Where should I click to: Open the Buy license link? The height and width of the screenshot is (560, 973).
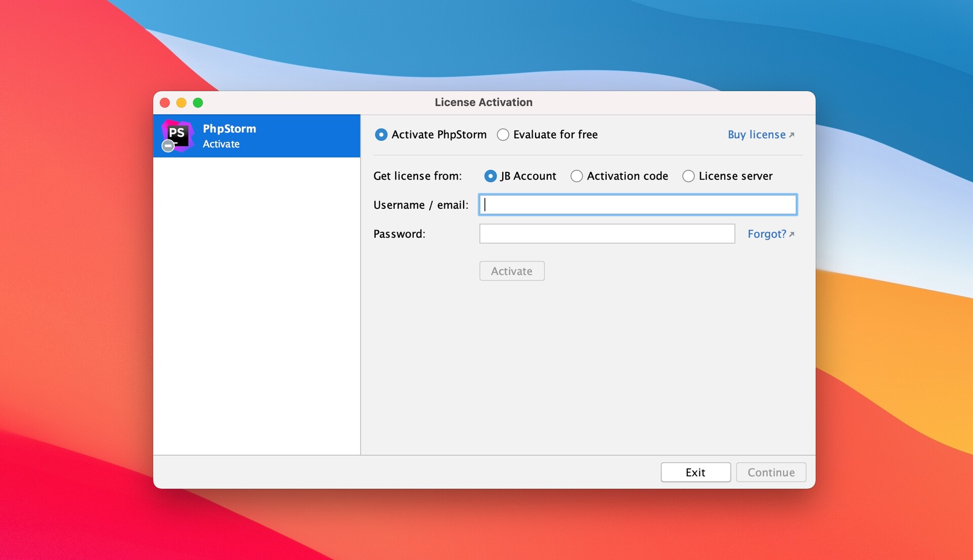click(x=761, y=135)
